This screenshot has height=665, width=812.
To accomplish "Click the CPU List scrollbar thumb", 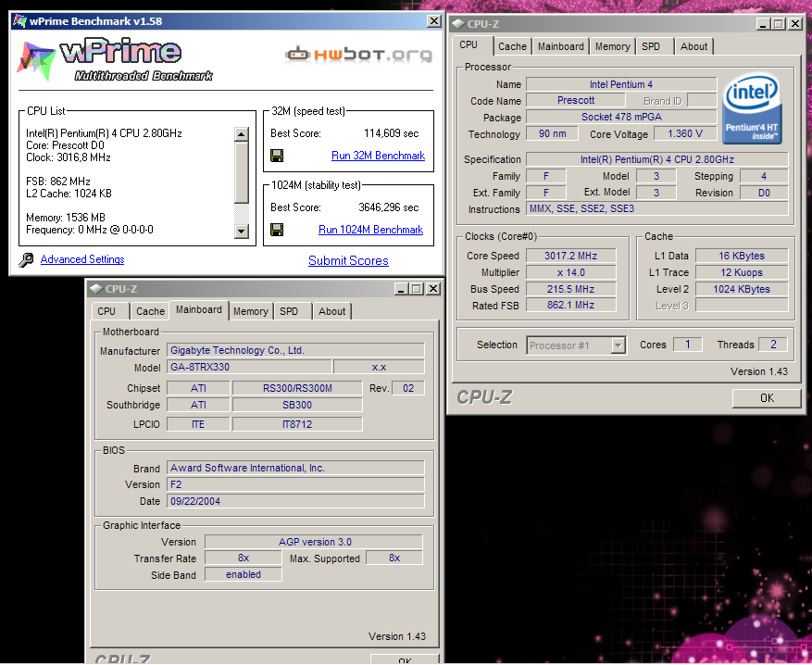I will click(x=242, y=172).
